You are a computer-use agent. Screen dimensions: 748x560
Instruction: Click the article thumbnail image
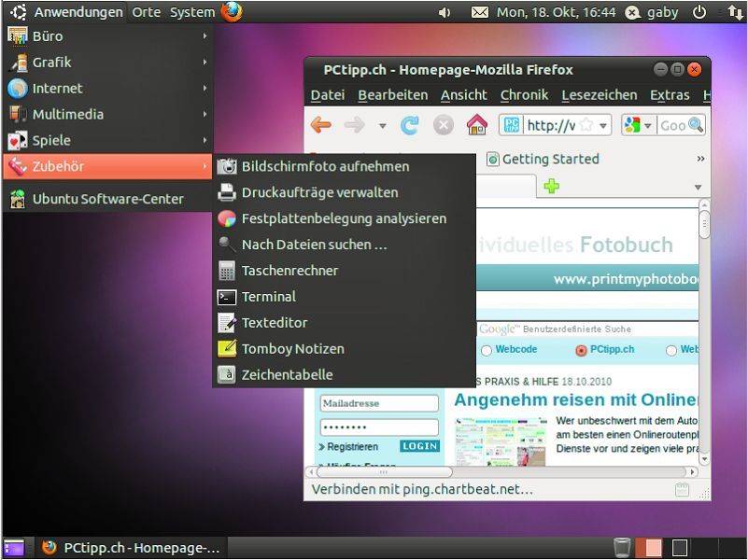501,441
